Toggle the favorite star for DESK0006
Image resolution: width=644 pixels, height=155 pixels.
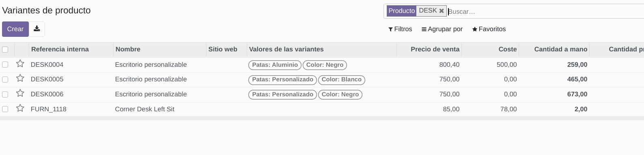(x=20, y=93)
